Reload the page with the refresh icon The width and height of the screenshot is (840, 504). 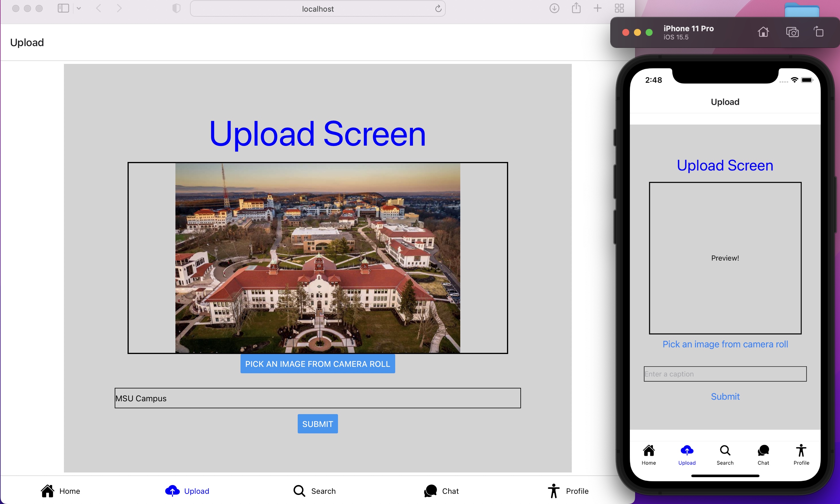438,8
